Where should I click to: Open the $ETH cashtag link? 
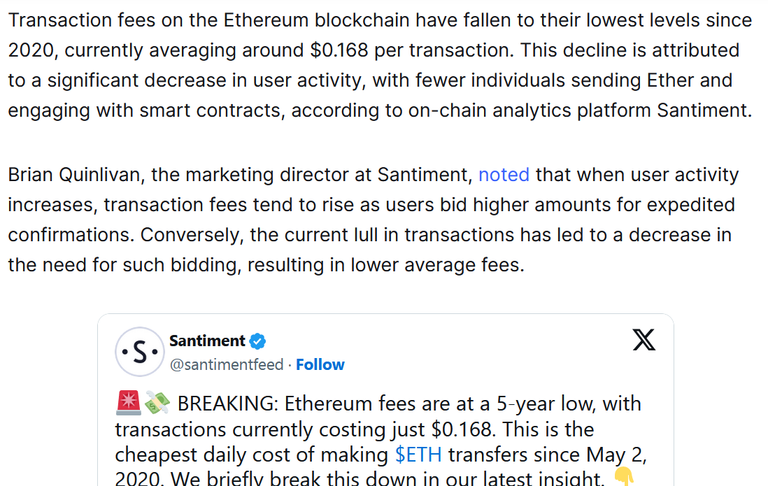[418, 455]
